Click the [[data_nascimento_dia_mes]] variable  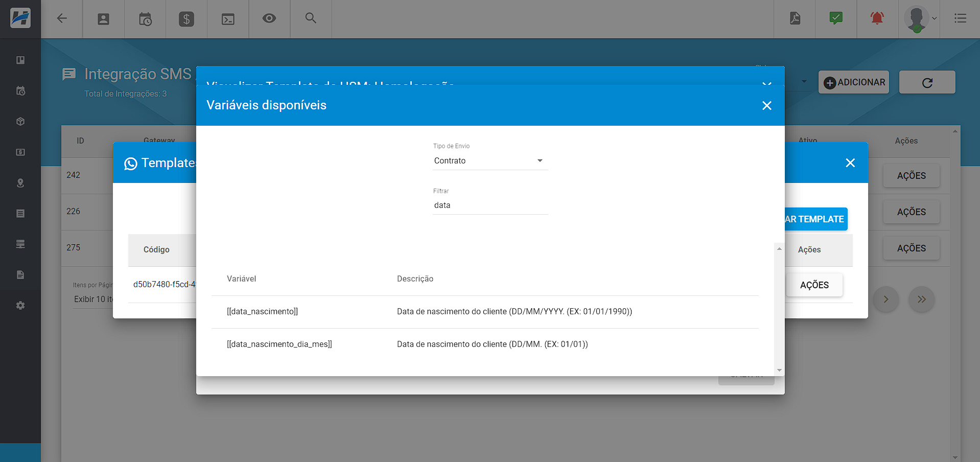279,344
